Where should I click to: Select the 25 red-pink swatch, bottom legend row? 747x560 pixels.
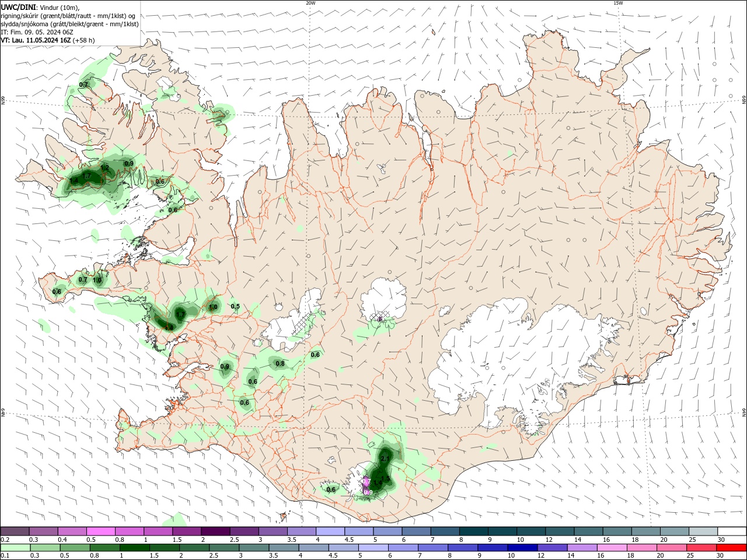[x=702, y=548]
